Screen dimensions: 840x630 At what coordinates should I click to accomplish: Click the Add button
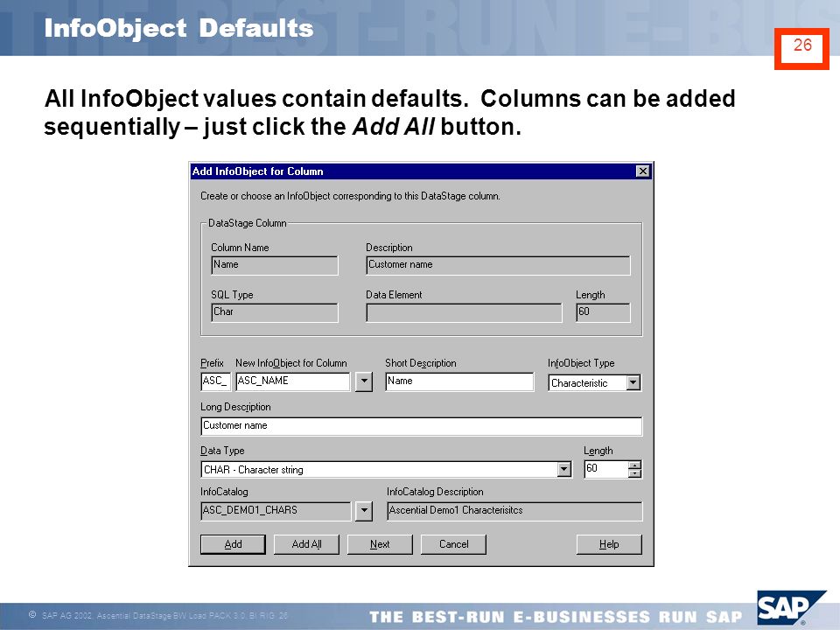click(233, 544)
